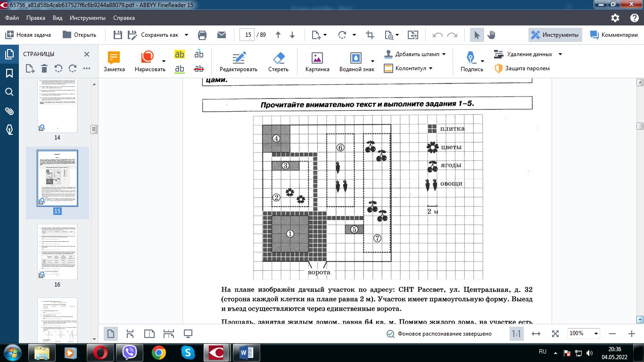Expand the Сохранить как dropdown arrow
This screenshot has height=362, width=644.
[186, 35]
